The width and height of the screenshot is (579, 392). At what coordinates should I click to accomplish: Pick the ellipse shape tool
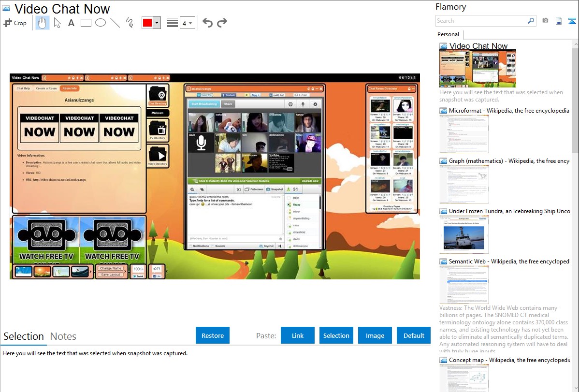101,23
